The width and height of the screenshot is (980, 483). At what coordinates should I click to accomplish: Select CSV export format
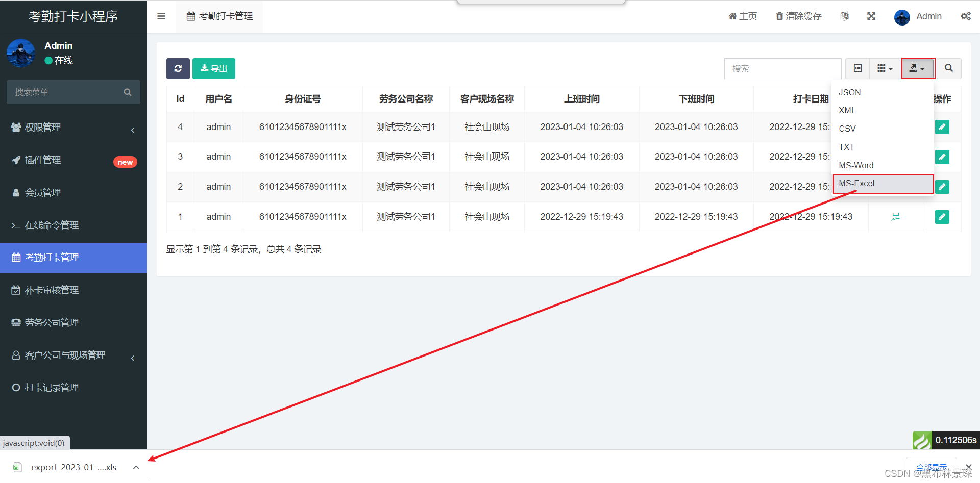(847, 129)
